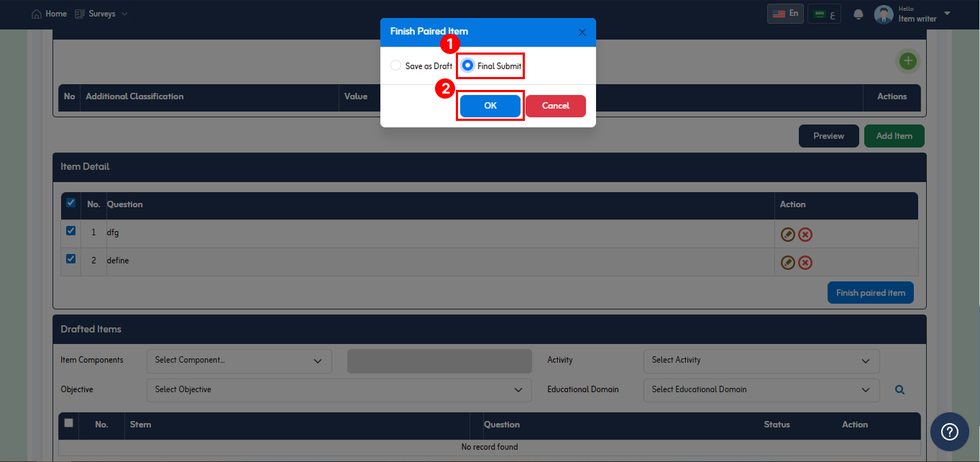The height and width of the screenshot is (462, 980).
Task: Cancel the Finish Paired Item dialog
Action: 556,106
